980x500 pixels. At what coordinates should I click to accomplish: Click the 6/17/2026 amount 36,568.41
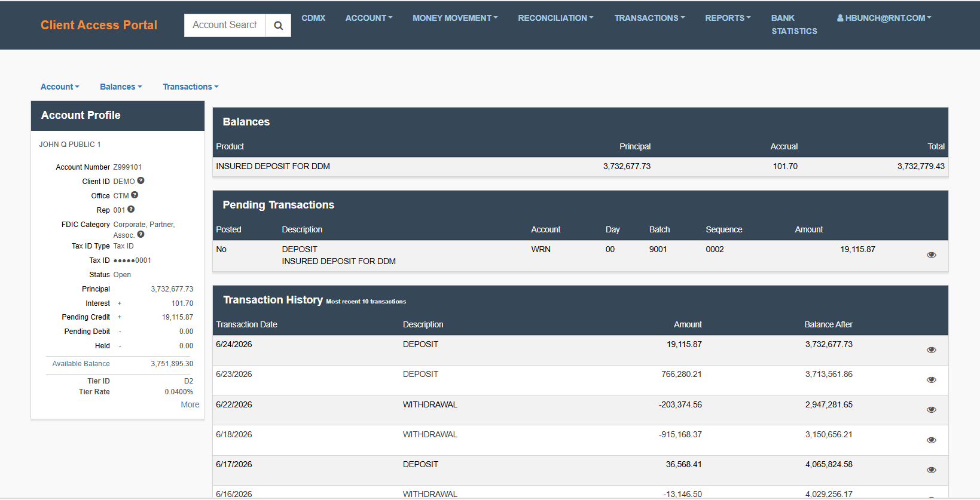pos(684,465)
